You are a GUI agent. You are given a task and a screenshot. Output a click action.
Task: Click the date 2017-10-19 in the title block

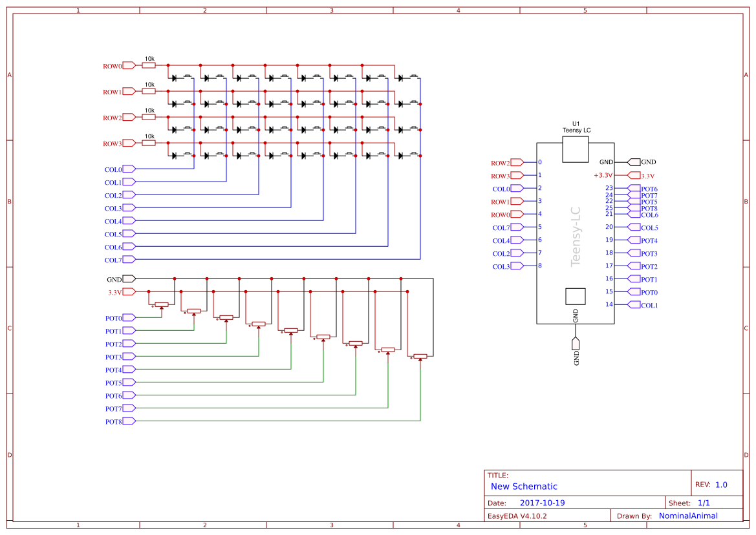(x=543, y=502)
